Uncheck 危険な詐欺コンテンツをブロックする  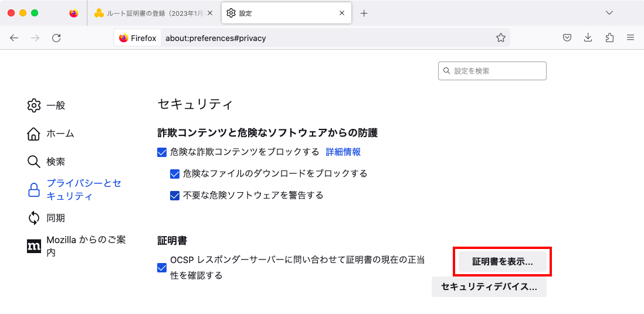click(x=162, y=152)
